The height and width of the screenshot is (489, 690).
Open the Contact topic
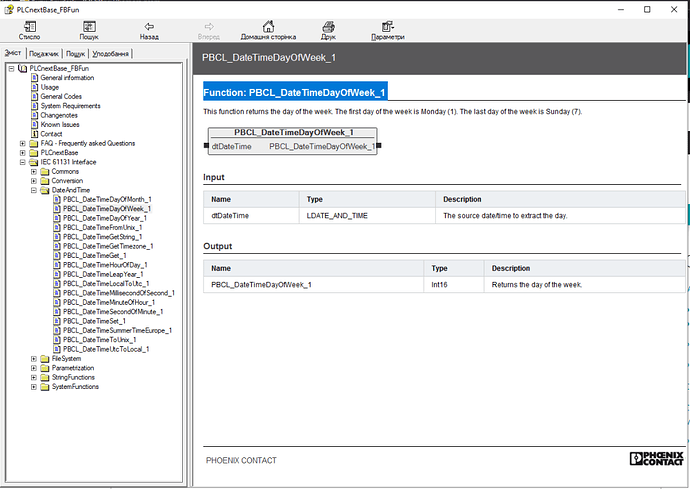point(51,134)
